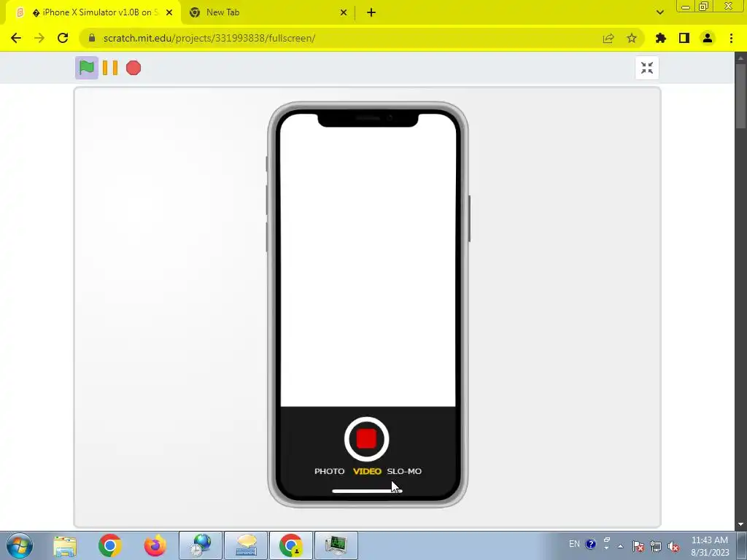Click the EN language indicator
The image size is (747, 560).
575,544
